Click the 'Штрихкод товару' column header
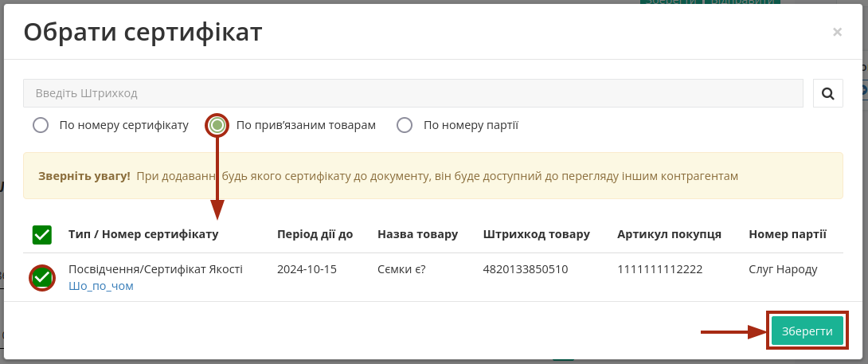The width and height of the screenshot is (868, 364). coord(537,234)
